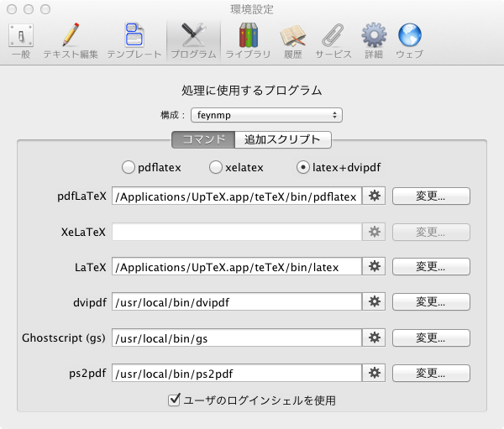Switch to the 追加スクリプト tab
This screenshot has height=429, width=504.
pyautogui.click(x=281, y=139)
